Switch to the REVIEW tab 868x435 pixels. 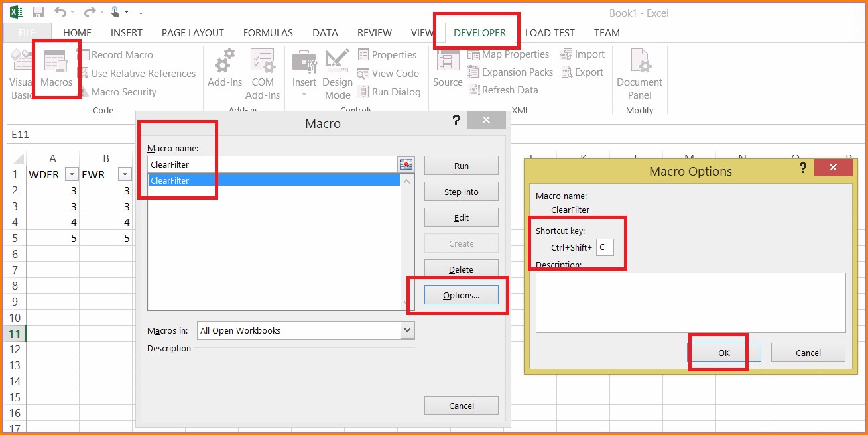pyautogui.click(x=375, y=32)
